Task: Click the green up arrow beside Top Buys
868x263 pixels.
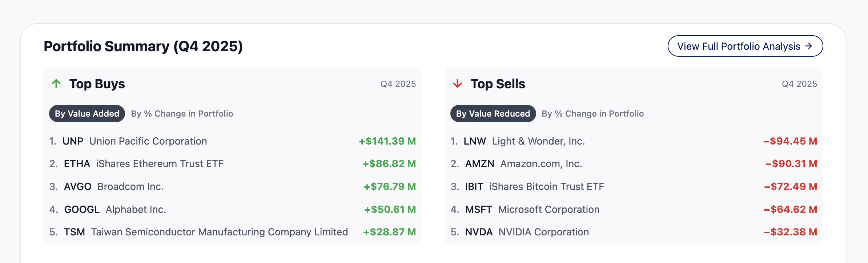Action: click(56, 84)
